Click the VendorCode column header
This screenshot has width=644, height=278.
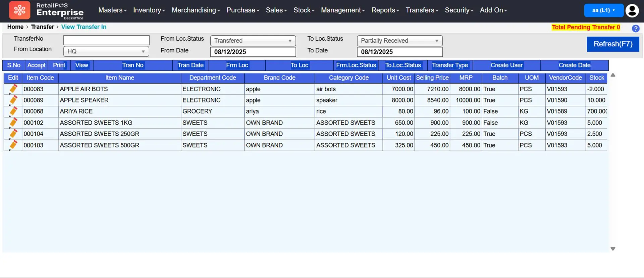(x=566, y=78)
